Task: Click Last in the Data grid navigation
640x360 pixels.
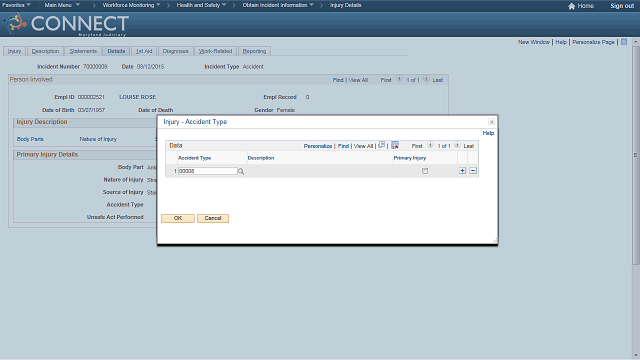Action: pos(469,146)
